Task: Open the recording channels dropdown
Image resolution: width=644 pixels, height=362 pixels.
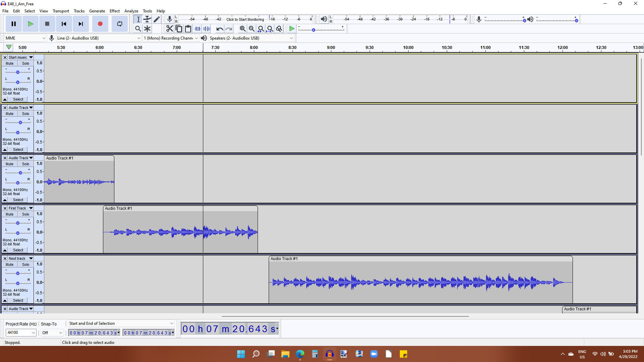Action: (171, 38)
